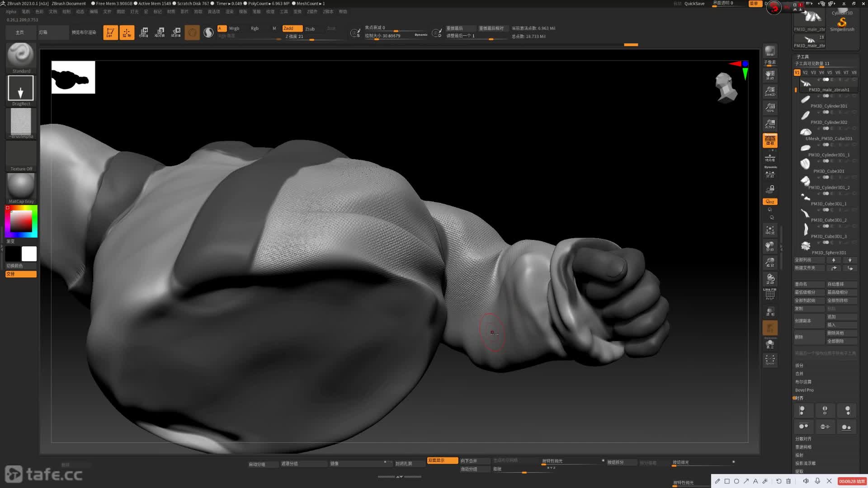Viewport: 868px width, 488px height.
Task: Expand the Bevel Pro section
Action: tap(804, 390)
